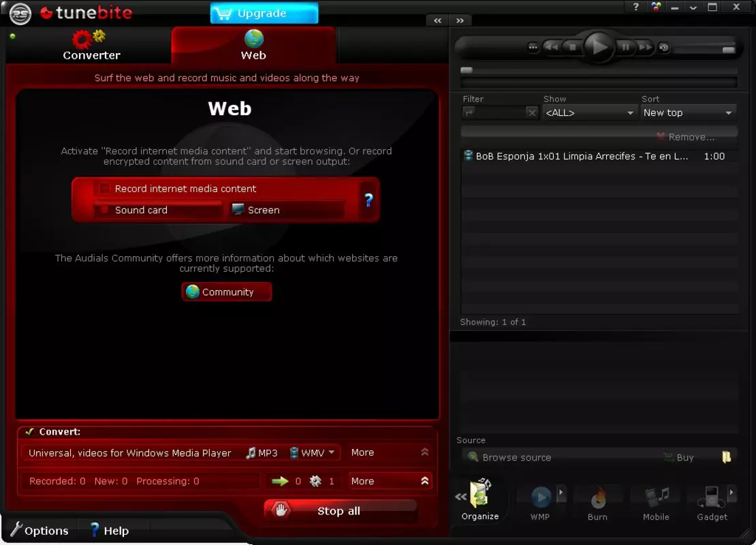
Task: Click More in the convert format row
Action: click(362, 452)
